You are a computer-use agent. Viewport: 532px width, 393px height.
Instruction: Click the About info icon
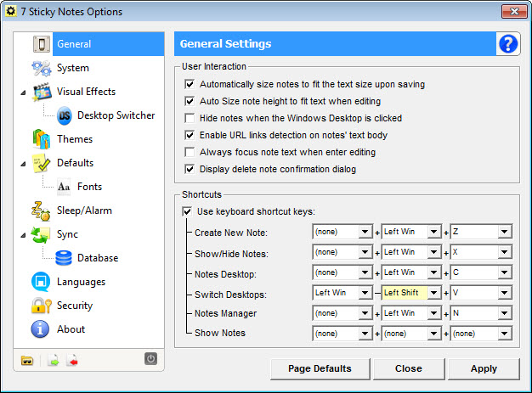pos(40,329)
